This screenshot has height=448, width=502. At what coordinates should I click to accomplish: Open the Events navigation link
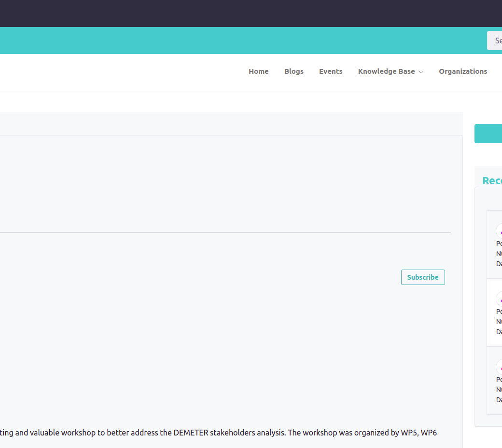[x=331, y=71]
